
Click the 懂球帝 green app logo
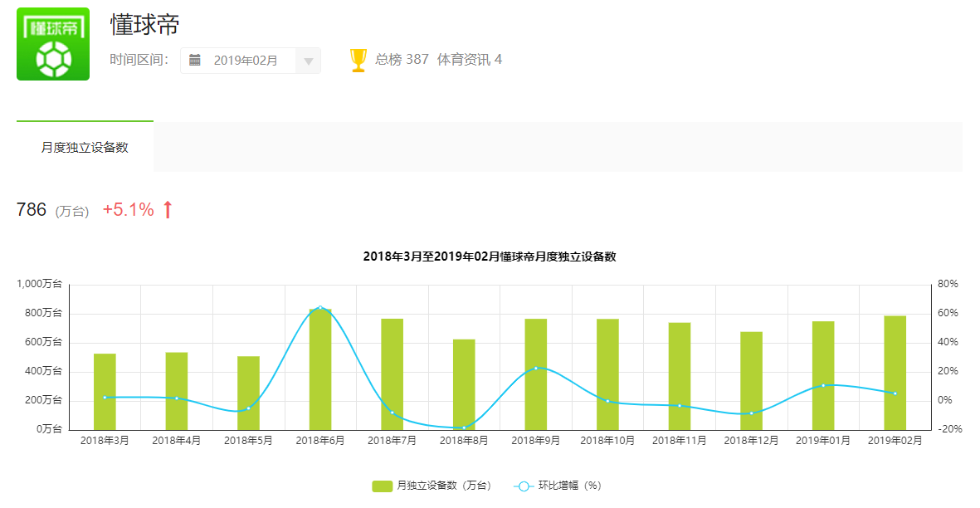53,44
